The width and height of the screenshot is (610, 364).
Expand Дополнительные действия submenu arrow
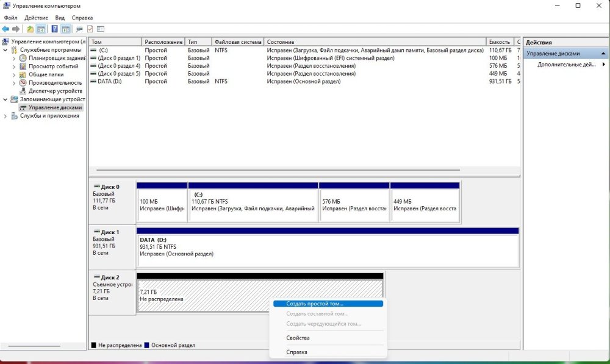[603, 65]
